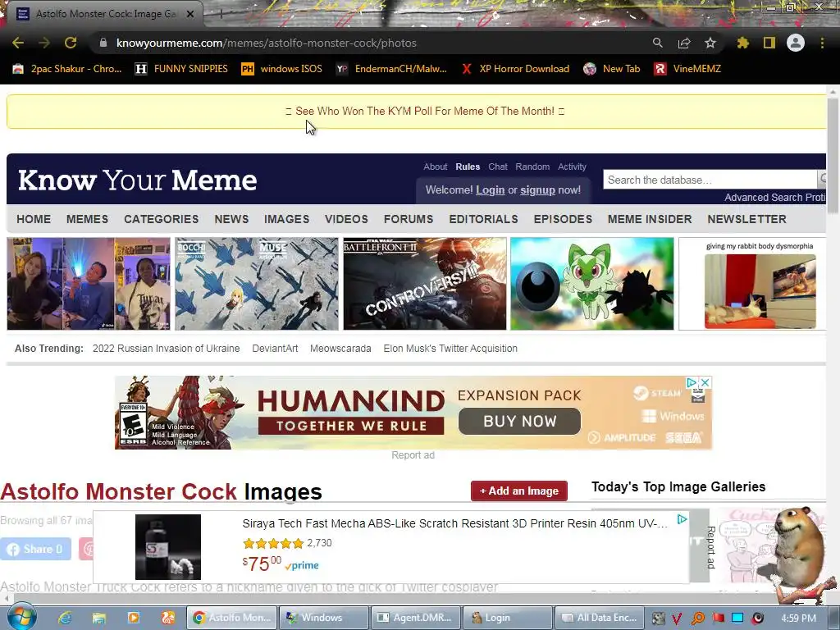Screen dimensions: 840x630
Task: Click the Login link
Action: coord(491,189)
